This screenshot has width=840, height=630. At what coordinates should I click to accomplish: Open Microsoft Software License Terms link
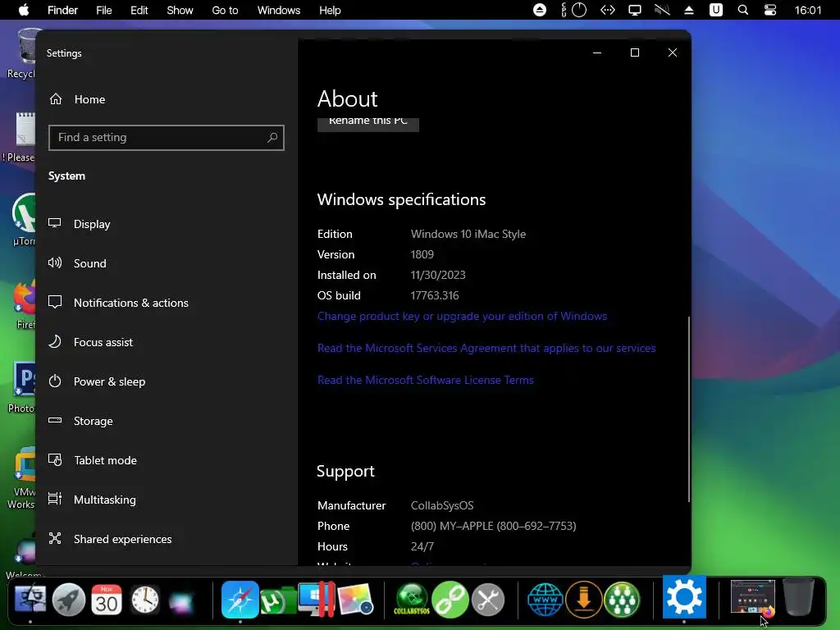tap(426, 381)
